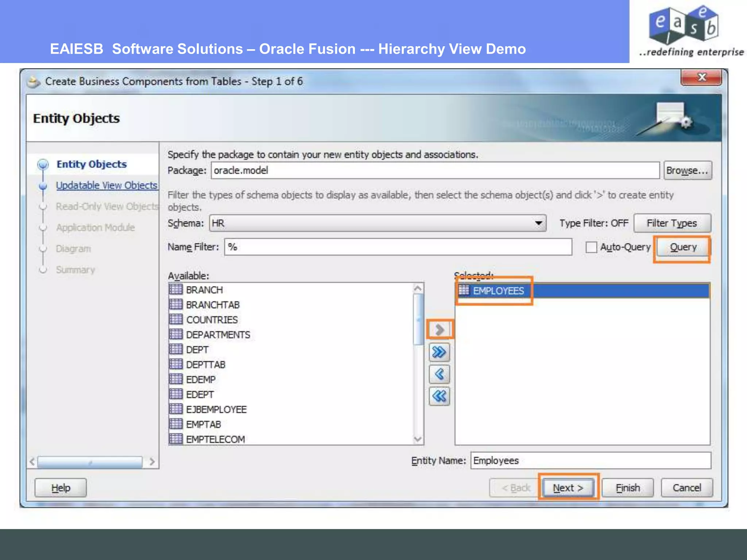Click EMPLOYEES table icon in Selected list
The height and width of the screenshot is (560, 747).
[464, 290]
